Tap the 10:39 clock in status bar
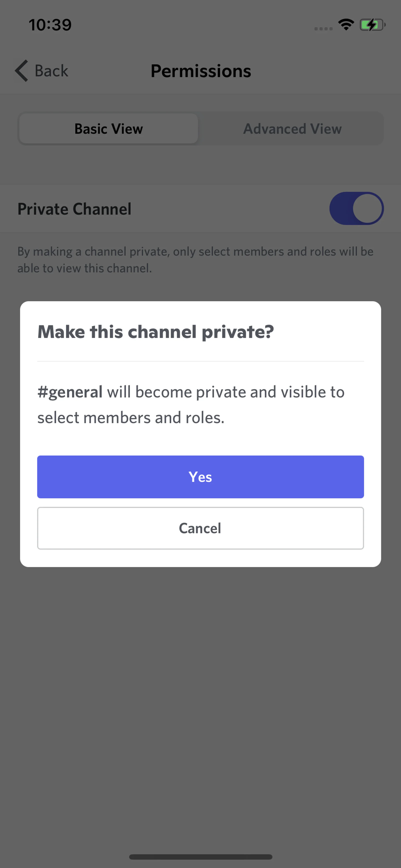This screenshot has height=868, width=401. coord(50,25)
